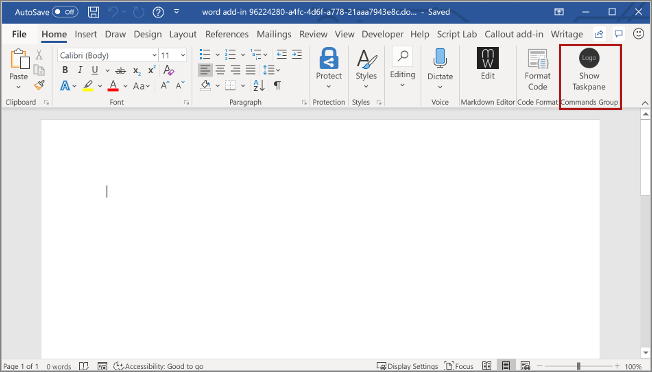Click the Redo arrow in title bar
Image resolution: width=652 pixels, height=372 pixels.
[x=138, y=12]
